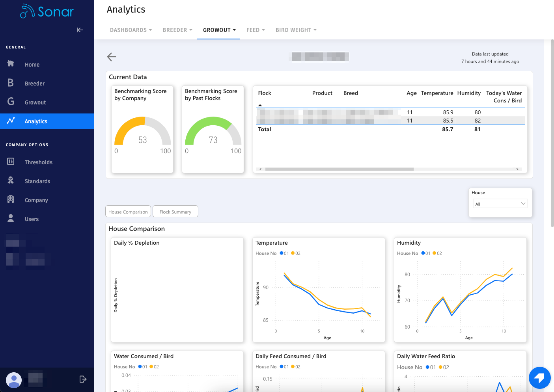Click the Benchmarking by Past Flocks gauge
The image size is (554, 392).
click(213, 131)
